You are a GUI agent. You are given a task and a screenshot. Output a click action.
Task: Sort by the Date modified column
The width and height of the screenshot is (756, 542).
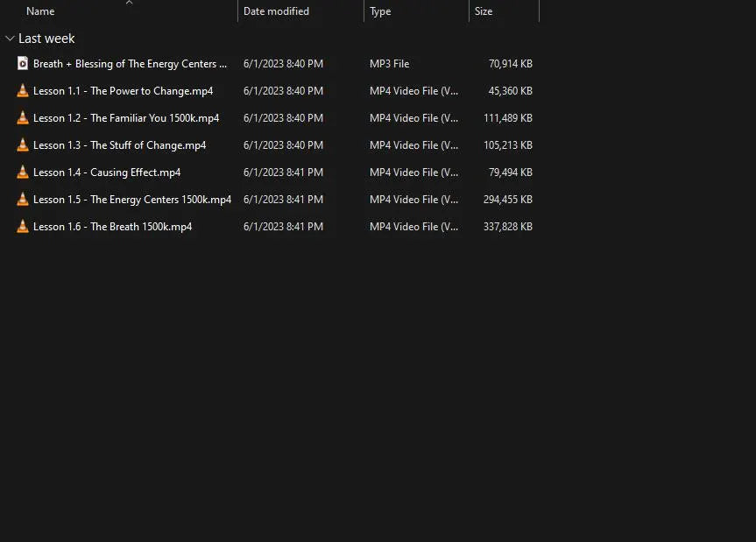coord(276,11)
